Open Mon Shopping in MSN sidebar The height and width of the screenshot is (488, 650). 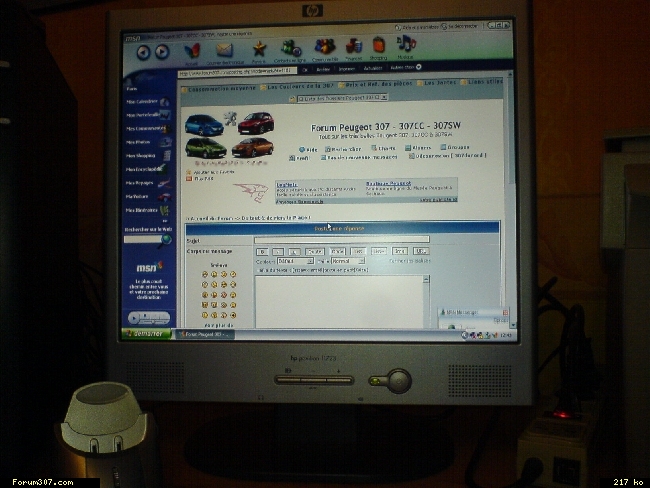(148, 156)
